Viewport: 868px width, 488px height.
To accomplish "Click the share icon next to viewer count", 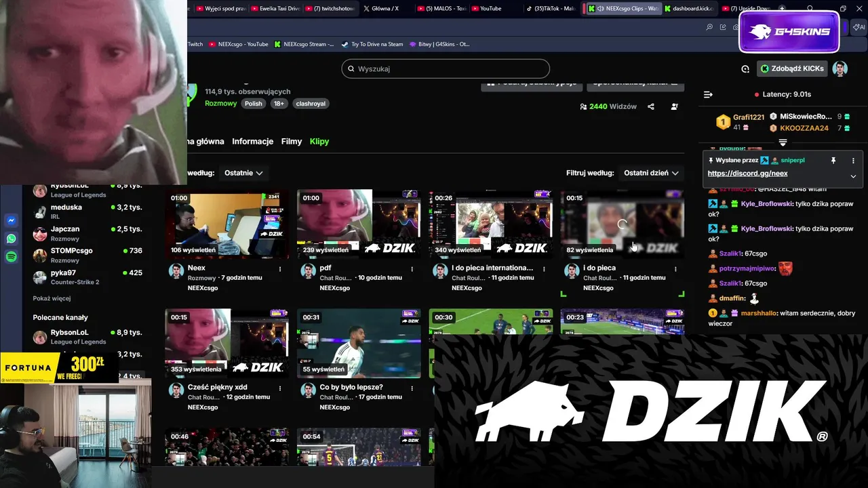I will coord(651,106).
